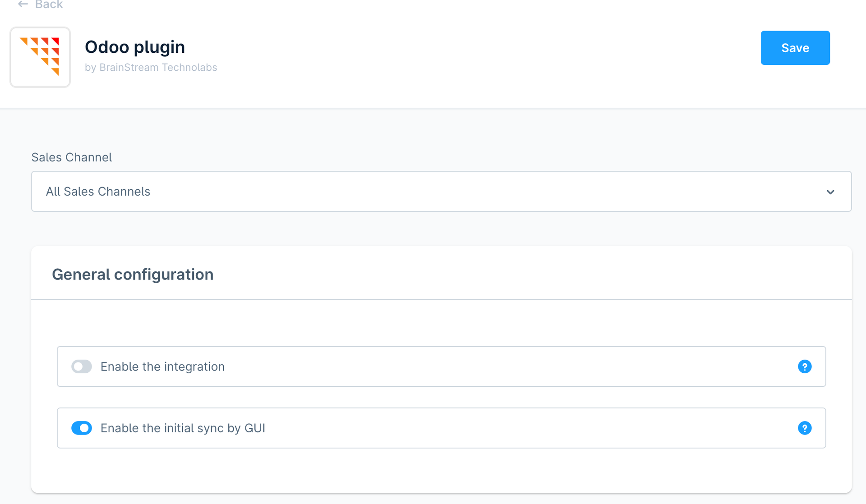Click the 'Enable the initial sync by GUI' label

183,428
